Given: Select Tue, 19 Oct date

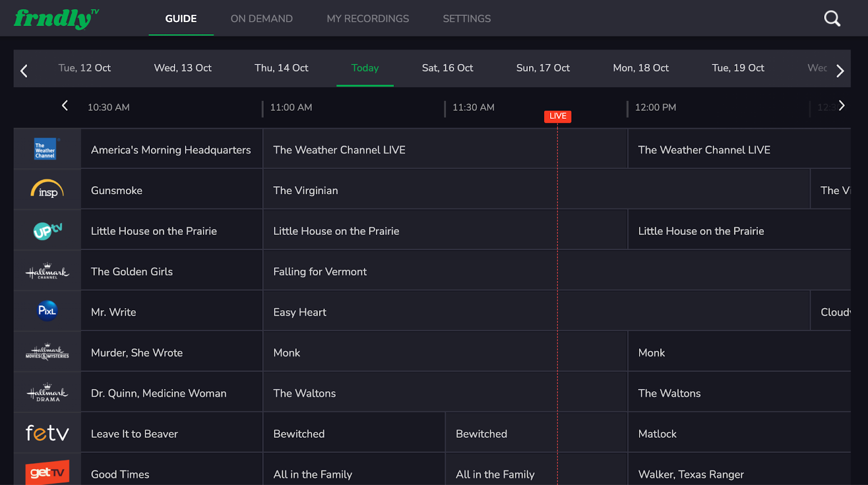Looking at the screenshot, I should click(738, 68).
